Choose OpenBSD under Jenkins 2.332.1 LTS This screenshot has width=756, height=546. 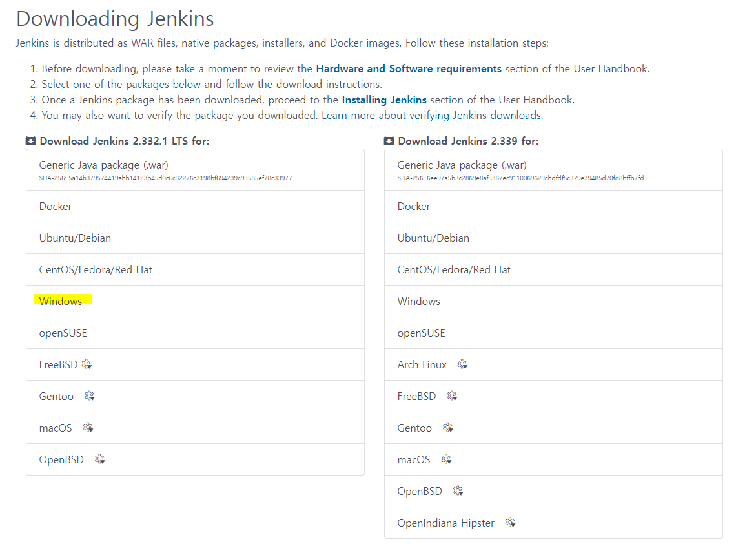[x=195, y=459]
